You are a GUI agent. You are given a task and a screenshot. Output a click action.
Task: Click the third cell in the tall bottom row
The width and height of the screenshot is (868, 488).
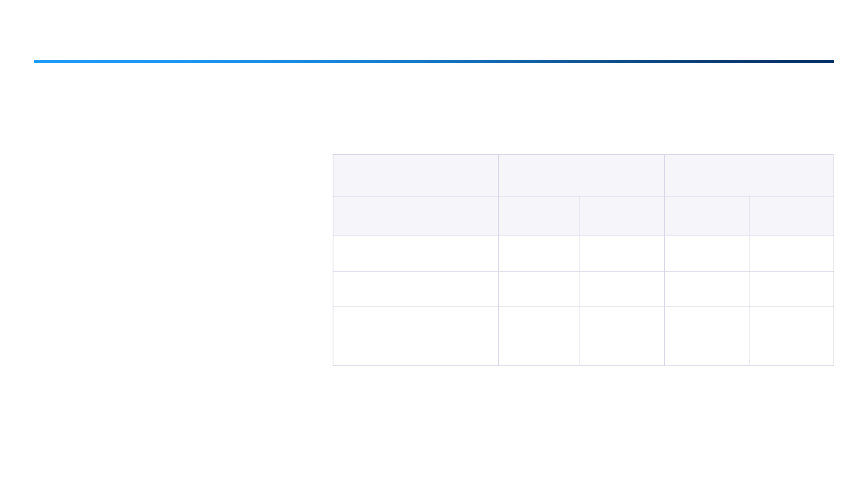click(622, 336)
